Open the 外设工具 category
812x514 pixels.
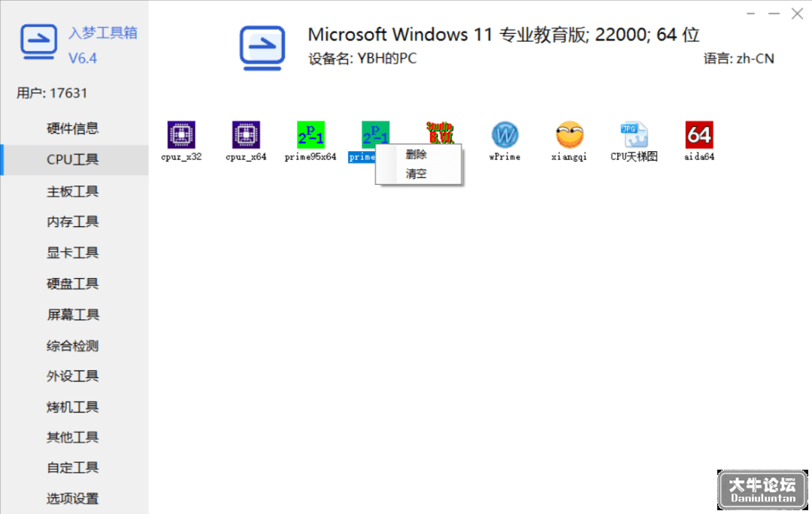click(74, 376)
